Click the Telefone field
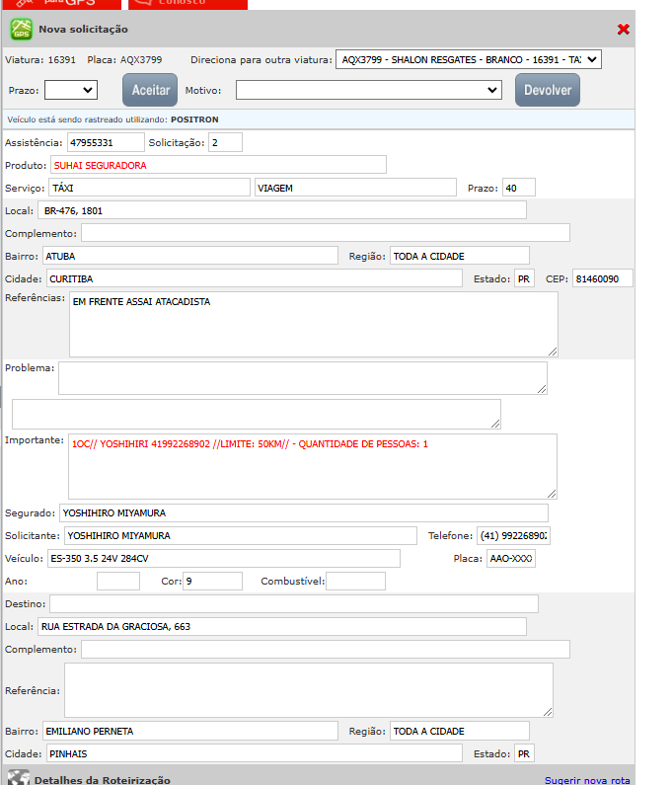This screenshot has height=785, width=672. tap(513, 535)
